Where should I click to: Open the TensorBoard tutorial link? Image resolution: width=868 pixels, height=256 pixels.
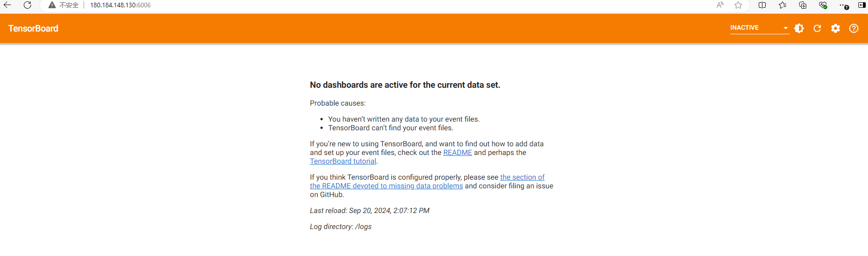(343, 161)
